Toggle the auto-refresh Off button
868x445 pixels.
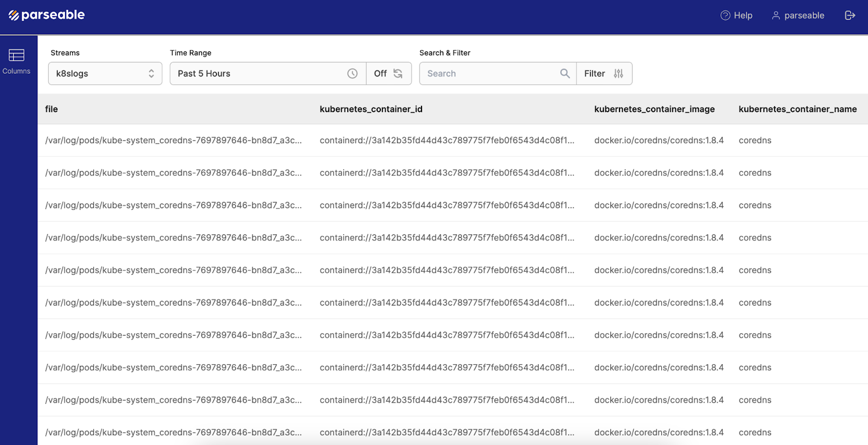click(x=388, y=74)
